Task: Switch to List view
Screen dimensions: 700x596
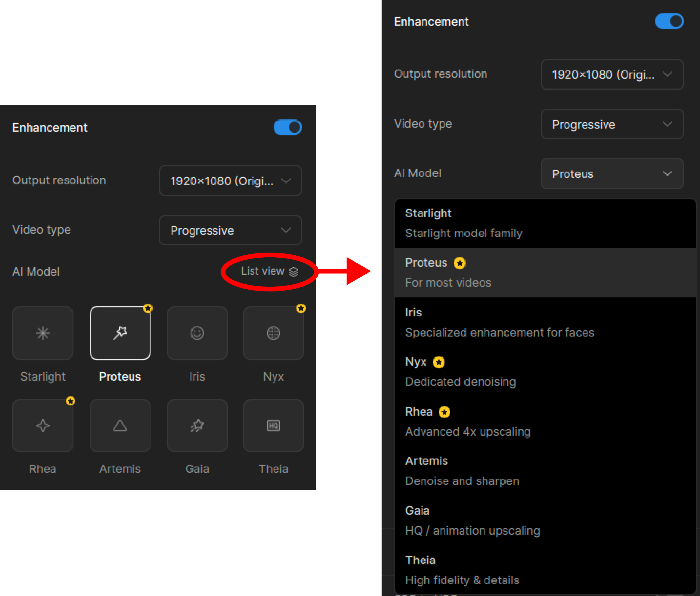Action: [269, 271]
